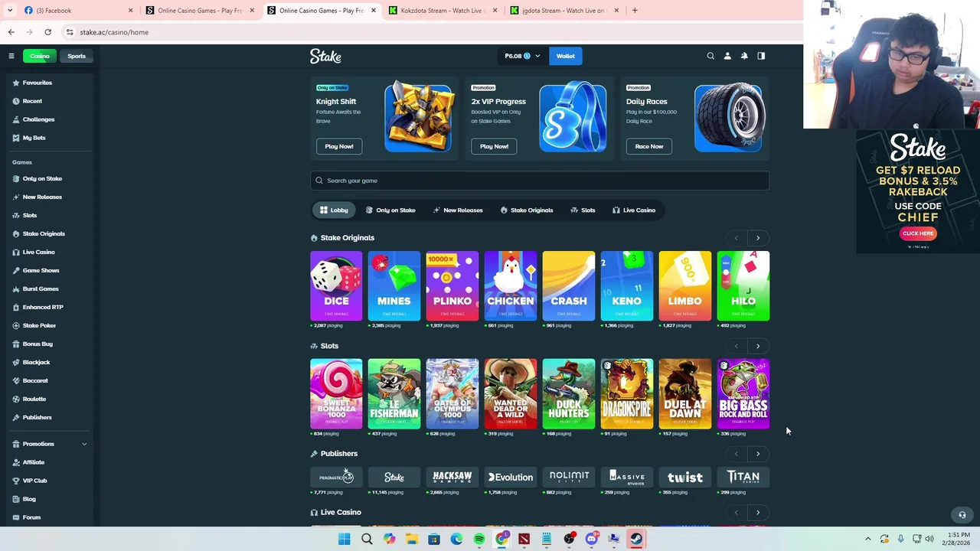This screenshot has width=980, height=551.
Task: Open the Wallet
Action: point(566,56)
